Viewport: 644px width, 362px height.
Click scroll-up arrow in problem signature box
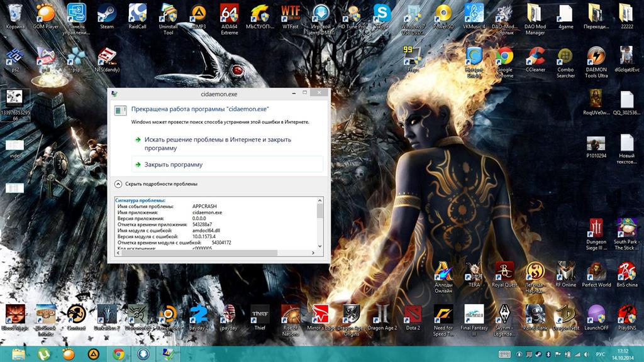[320, 200]
